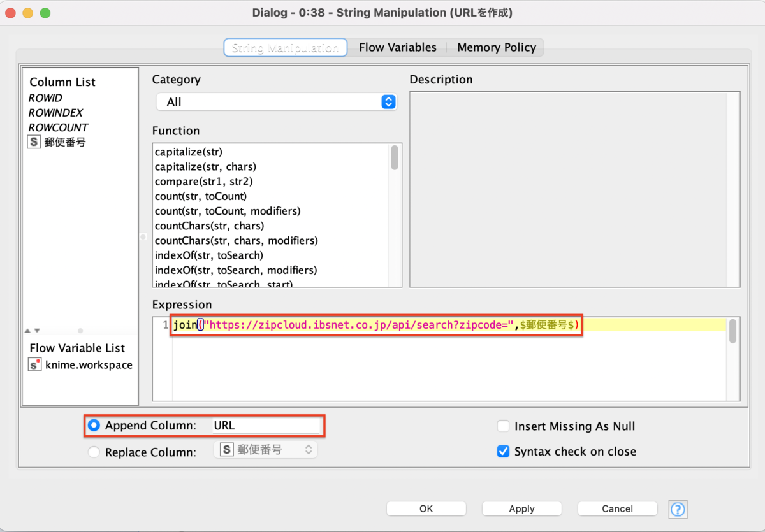Switch to the String Manipulation tab
Viewport: 765px width, 532px height.
coord(285,48)
